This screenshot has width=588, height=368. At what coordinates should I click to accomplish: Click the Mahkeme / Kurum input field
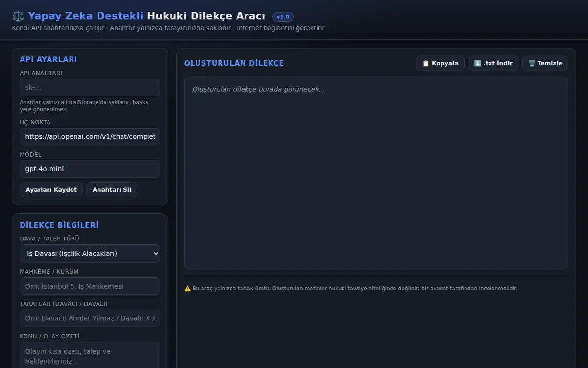tap(90, 286)
